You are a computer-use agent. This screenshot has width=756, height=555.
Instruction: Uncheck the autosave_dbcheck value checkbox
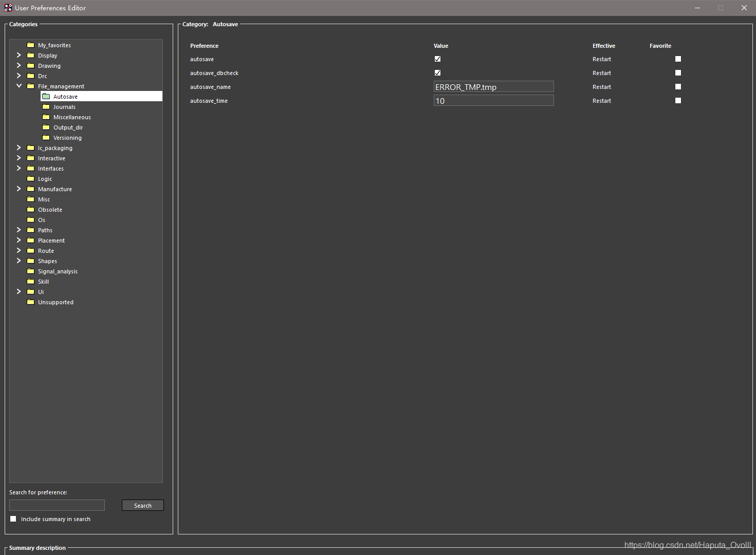[x=437, y=73]
